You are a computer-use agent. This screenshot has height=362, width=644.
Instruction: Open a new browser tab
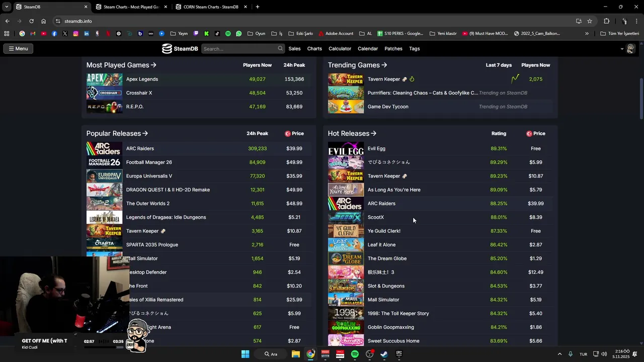[x=257, y=7]
